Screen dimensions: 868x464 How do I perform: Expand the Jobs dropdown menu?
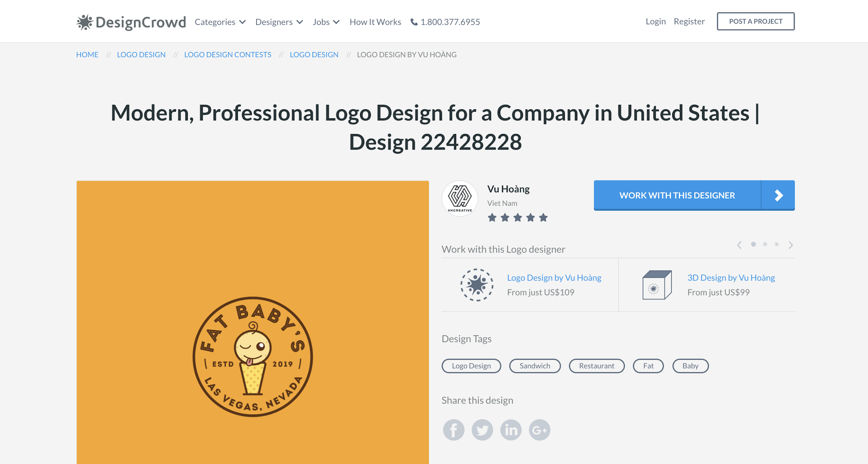tap(326, 22)
